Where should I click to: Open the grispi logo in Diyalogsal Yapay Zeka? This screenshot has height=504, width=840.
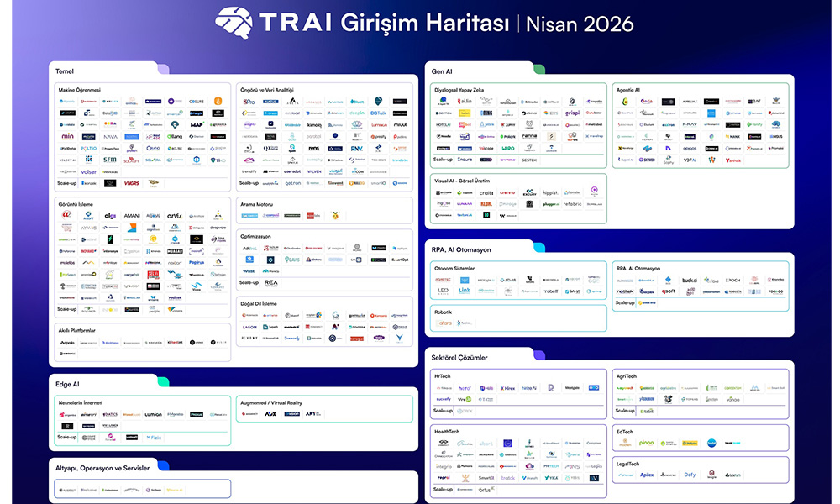(x=573, y=113)
